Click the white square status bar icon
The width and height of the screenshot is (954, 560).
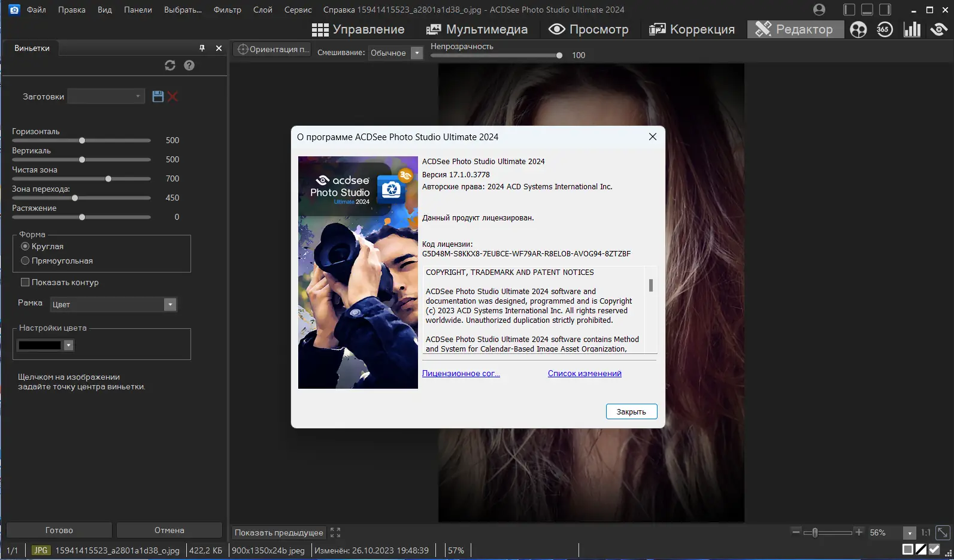908,549
